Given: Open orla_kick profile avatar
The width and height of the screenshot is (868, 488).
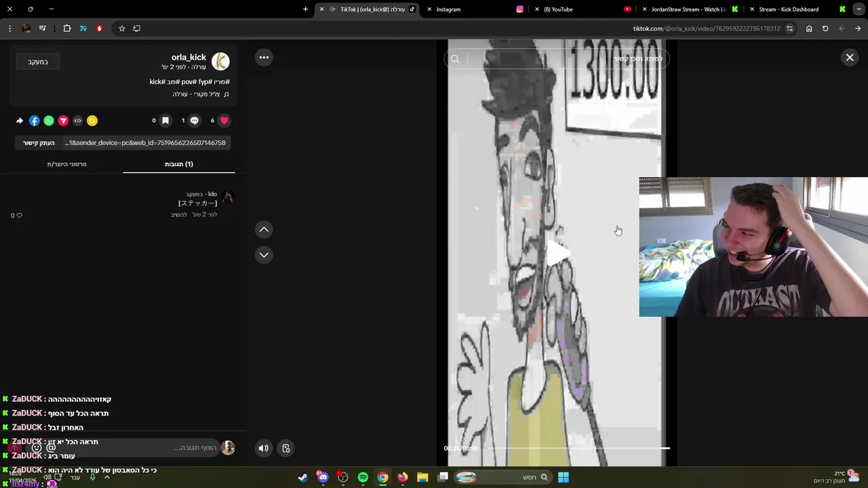Looking at the screenshot, I should pyautogui.click(x=220, y=62).
